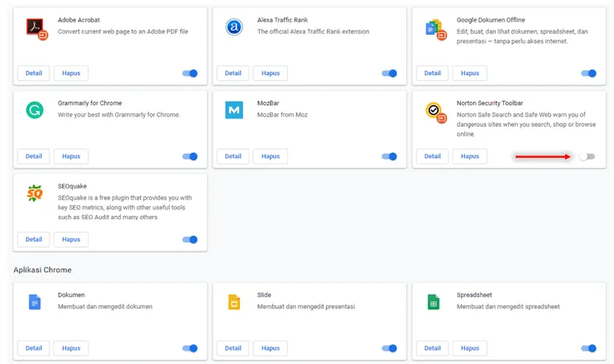Click the Adobe Acrobat extension icon

(x=36, y=29)
